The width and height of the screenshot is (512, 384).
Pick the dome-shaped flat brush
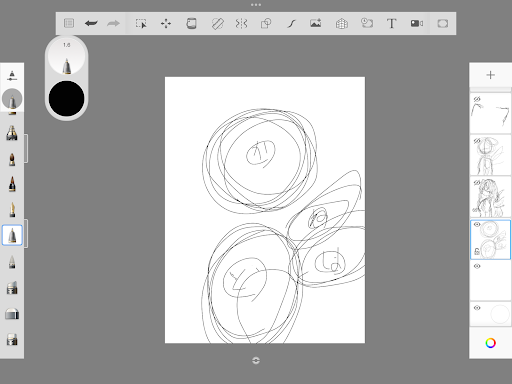(x=12, y=314)
